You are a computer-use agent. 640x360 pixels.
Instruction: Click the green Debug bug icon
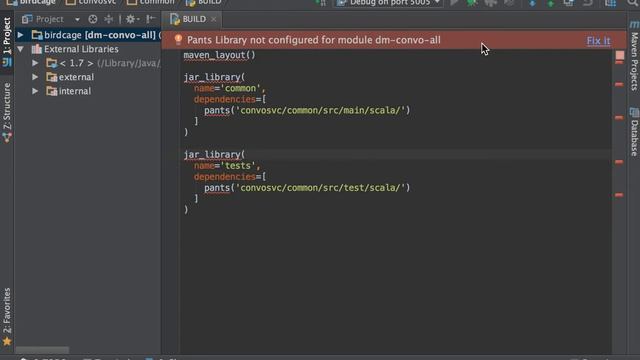(x=472, y=2)
